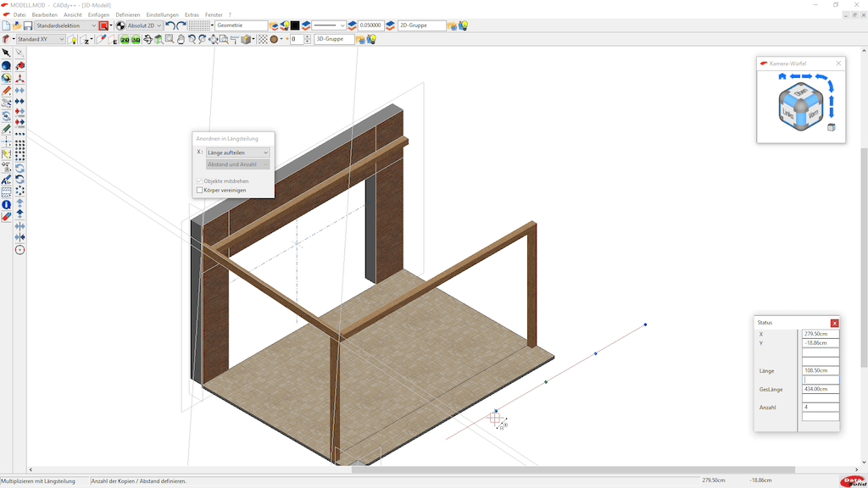Click the small cube icon in Kamera-Würfel
Screen dimensions: 868x488
click(x=832, y=127)
